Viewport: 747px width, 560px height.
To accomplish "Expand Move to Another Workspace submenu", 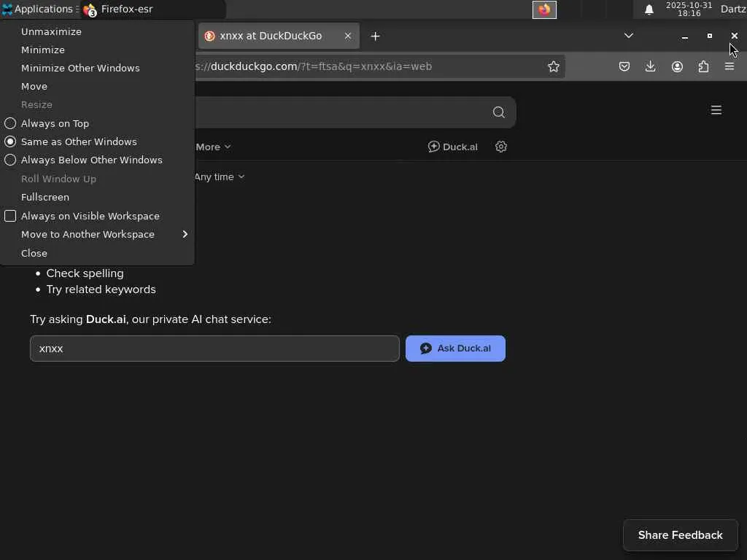I will coord(97,234).
